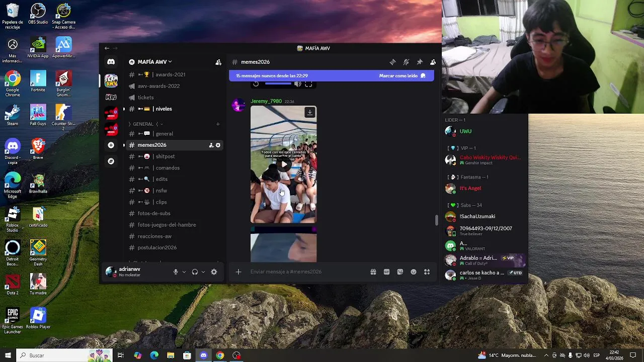Click the replay icon on top video

(256, 84)
